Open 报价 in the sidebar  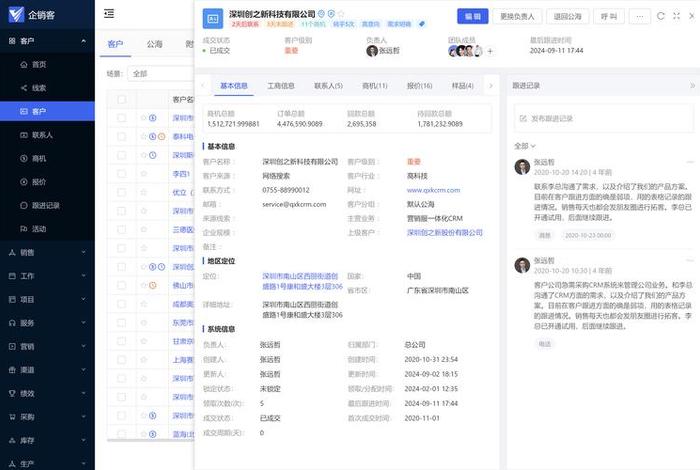(39, 182)
